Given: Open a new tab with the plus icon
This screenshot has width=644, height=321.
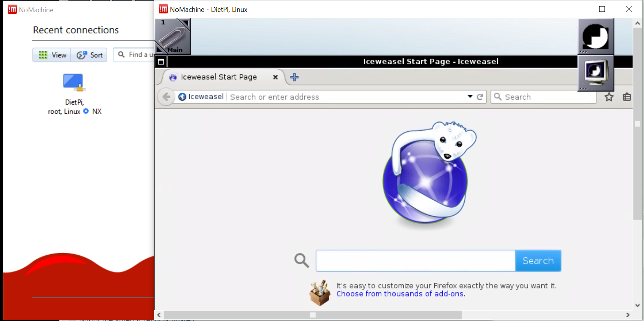Looking at the screenshot, I should pyautogui.click(x=294, y=77).
